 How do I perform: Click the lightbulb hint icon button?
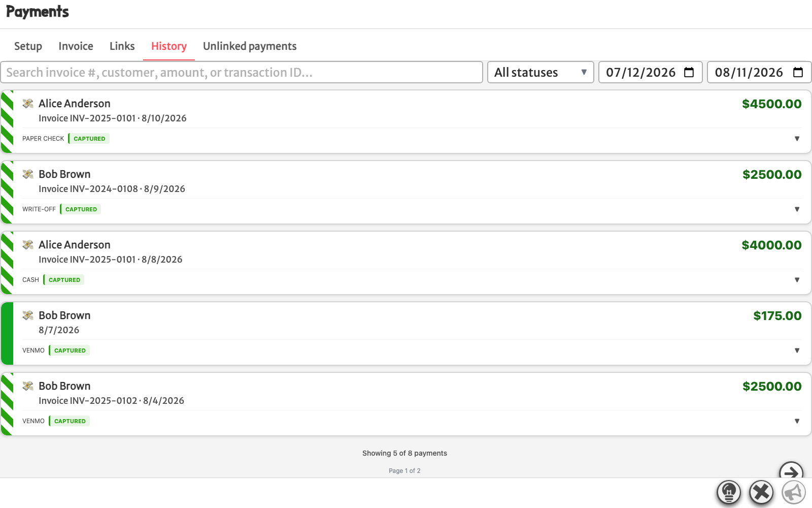point(729,492)
